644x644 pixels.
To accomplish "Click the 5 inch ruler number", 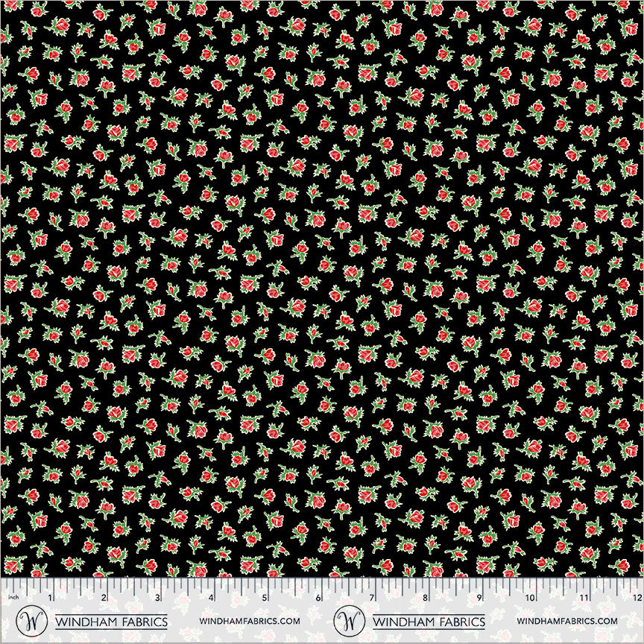I will point(265,599).
